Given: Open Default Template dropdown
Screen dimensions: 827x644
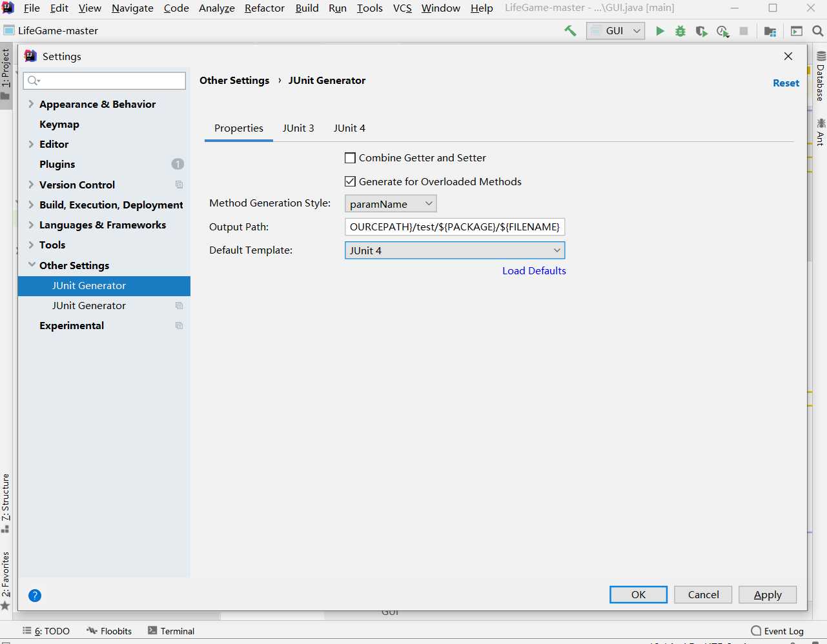Looking at the screenshot, I should click(x=455, y=250).
